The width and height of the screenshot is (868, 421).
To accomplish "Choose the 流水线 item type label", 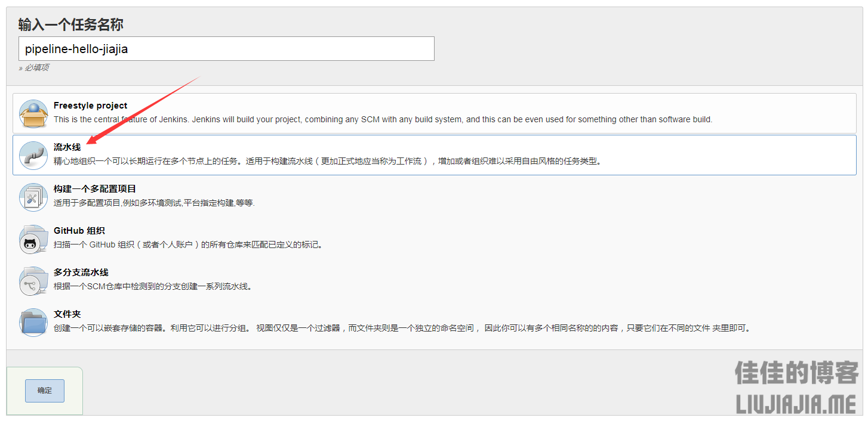I will 67,147.
